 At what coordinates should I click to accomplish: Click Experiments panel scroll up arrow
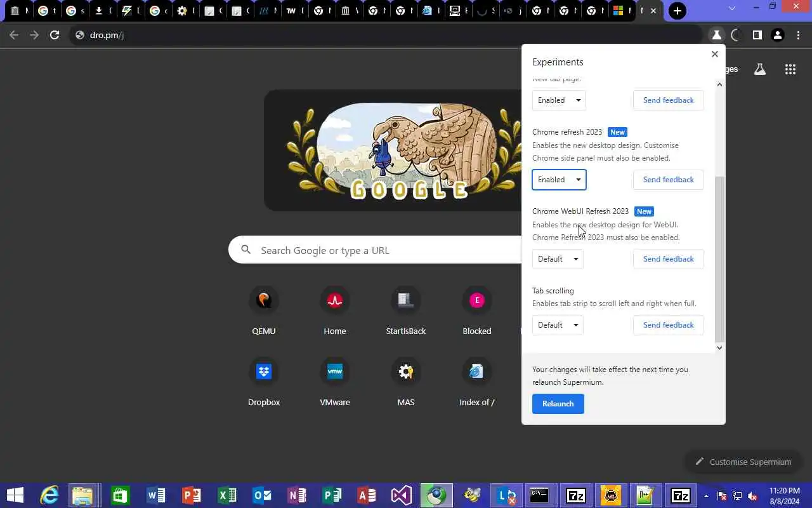(x=719, y=84)
